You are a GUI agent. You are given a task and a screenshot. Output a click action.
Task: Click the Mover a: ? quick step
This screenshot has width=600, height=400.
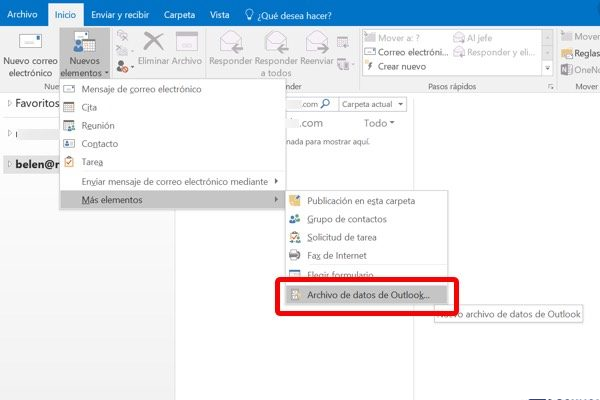click(x=392, y=38)
